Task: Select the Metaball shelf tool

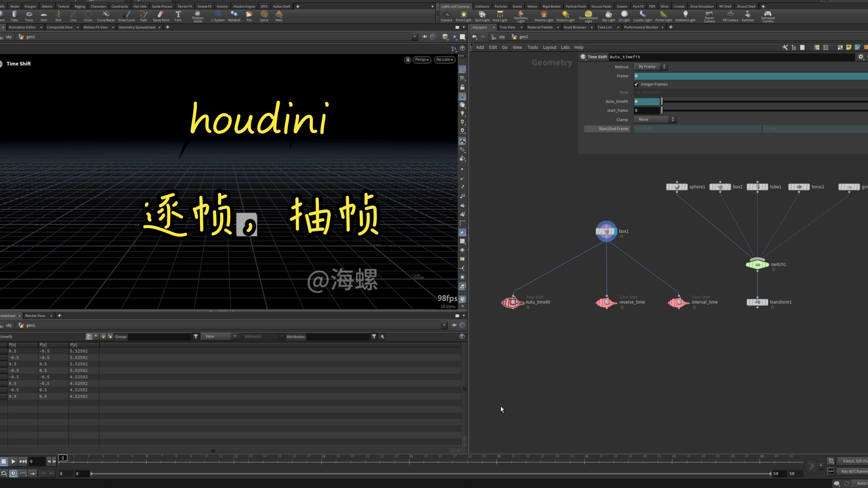Action: click(234, 16)
